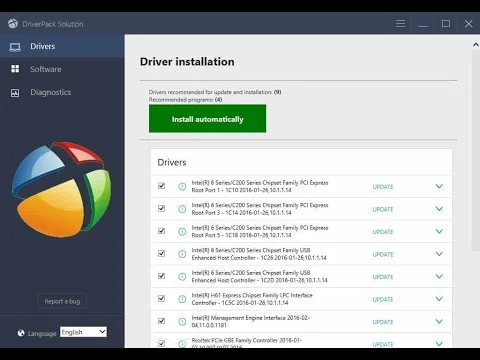
Task: Show info for PCI Express Root Port 3 driver
Action: coord(182,209)
